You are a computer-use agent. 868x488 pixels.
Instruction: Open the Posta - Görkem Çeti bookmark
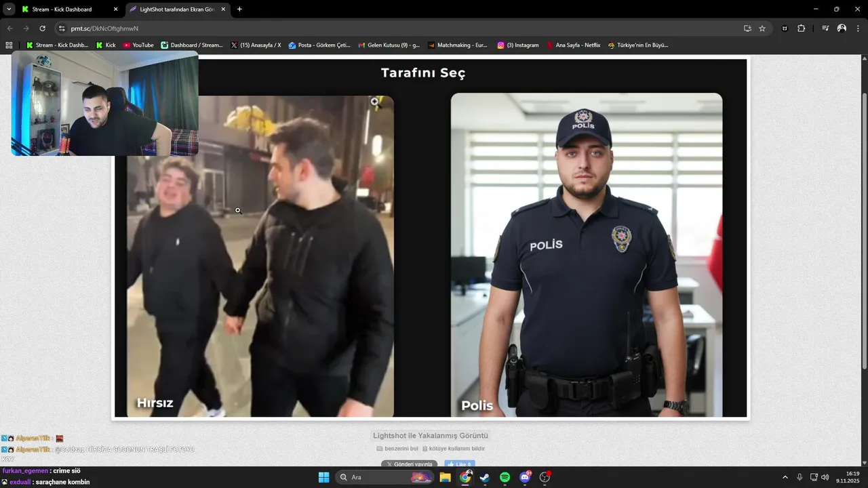[x=319, y=45]
